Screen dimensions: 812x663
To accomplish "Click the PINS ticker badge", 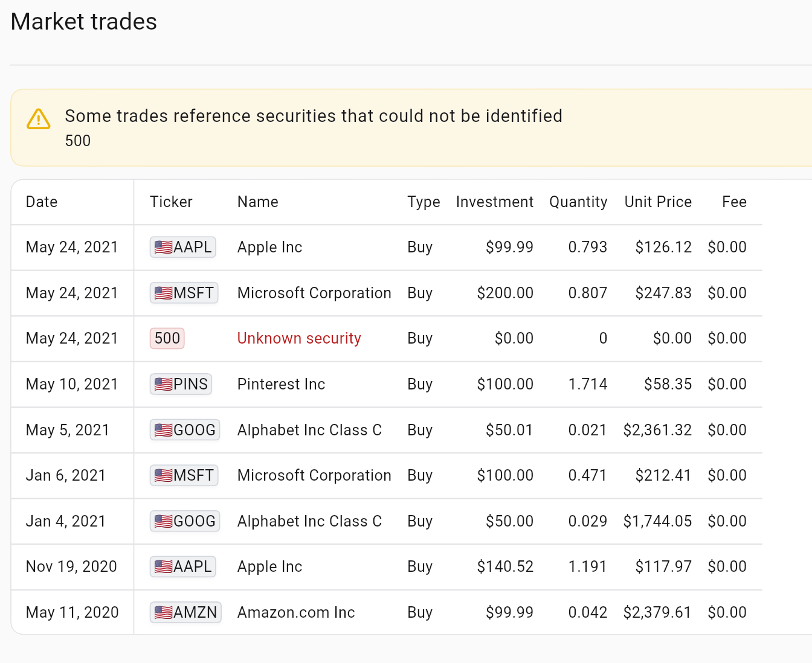I will [181, 384].
